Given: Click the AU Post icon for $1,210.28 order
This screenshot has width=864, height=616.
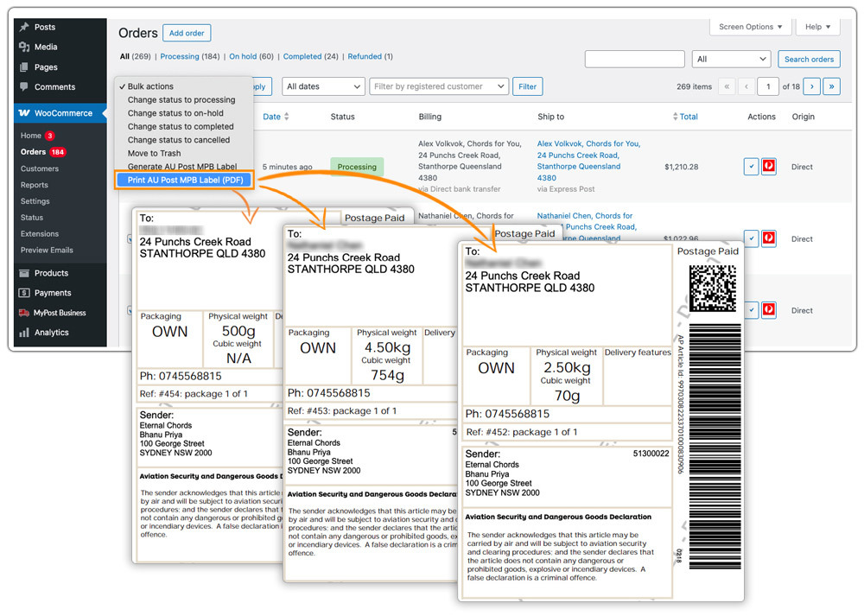Looking at the screenshot, I should (x=769, y=167).
